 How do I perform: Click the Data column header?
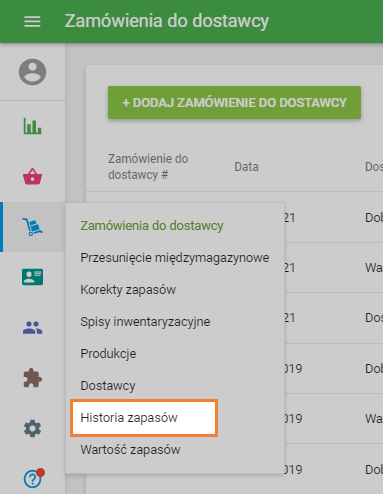coord(246,167)
